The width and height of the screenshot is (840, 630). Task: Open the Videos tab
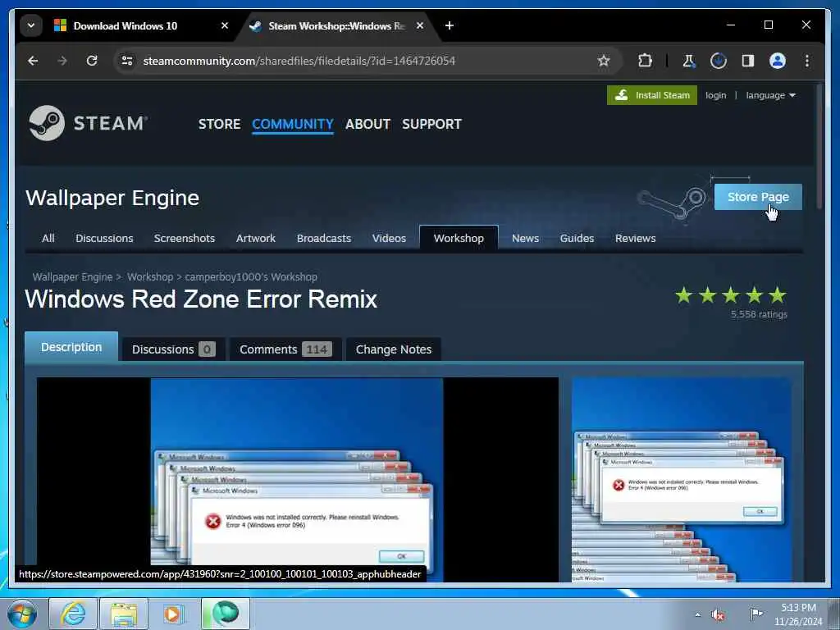point(389,239)
